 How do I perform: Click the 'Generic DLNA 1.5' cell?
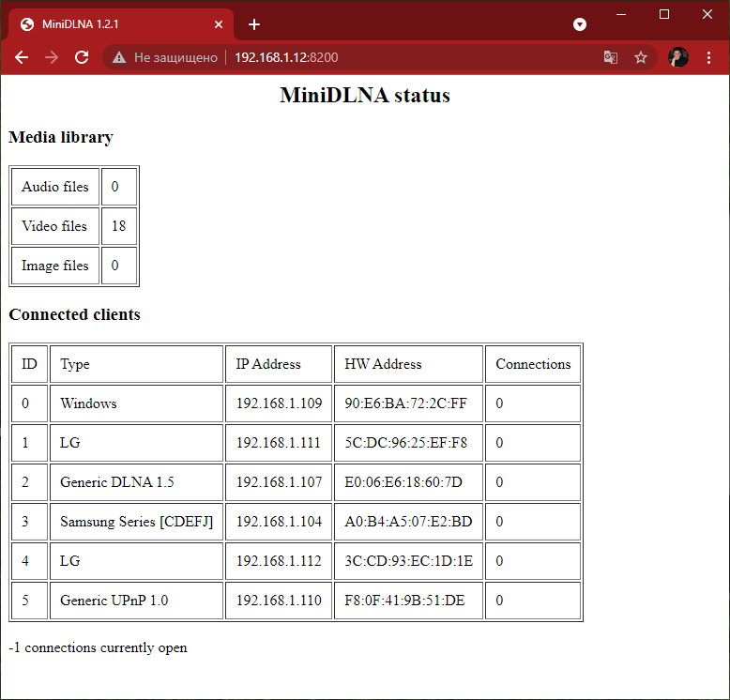tap(136, 482)
